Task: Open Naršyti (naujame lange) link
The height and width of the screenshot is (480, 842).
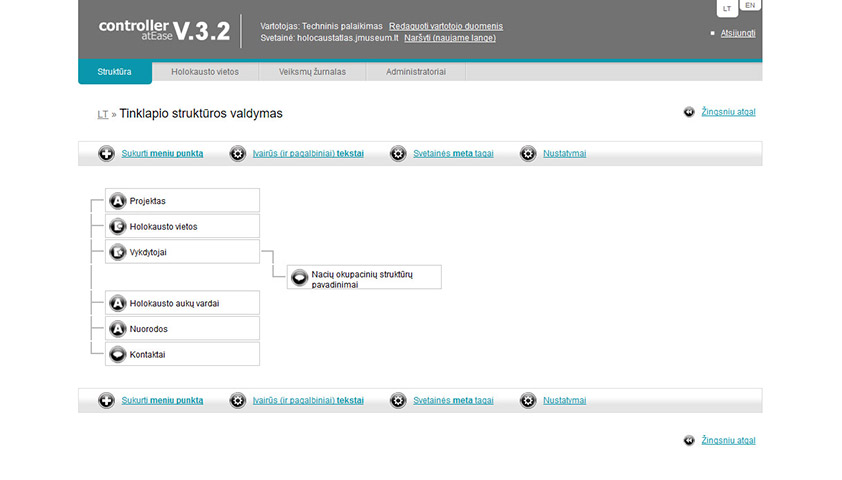Action: [x=450, y=38]
